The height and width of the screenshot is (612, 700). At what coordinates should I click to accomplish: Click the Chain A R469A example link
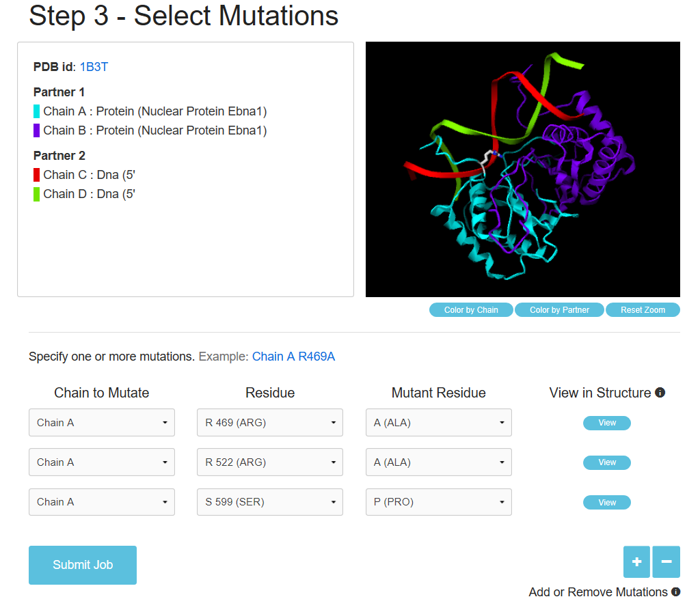pyautogui.click(x=293, y=357)
